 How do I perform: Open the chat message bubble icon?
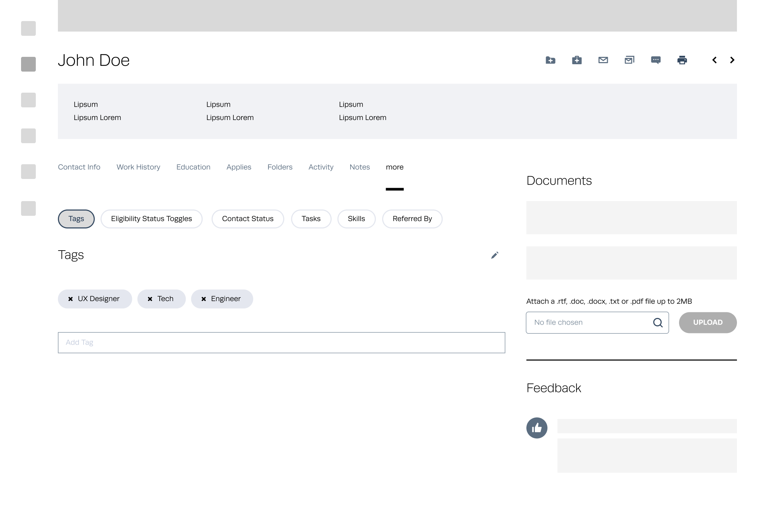tap(656, 60)
